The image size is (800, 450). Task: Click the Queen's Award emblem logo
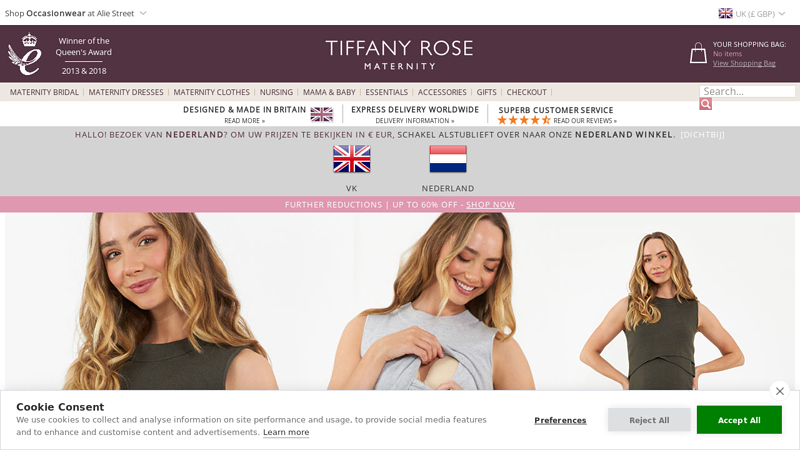(24, 54)
